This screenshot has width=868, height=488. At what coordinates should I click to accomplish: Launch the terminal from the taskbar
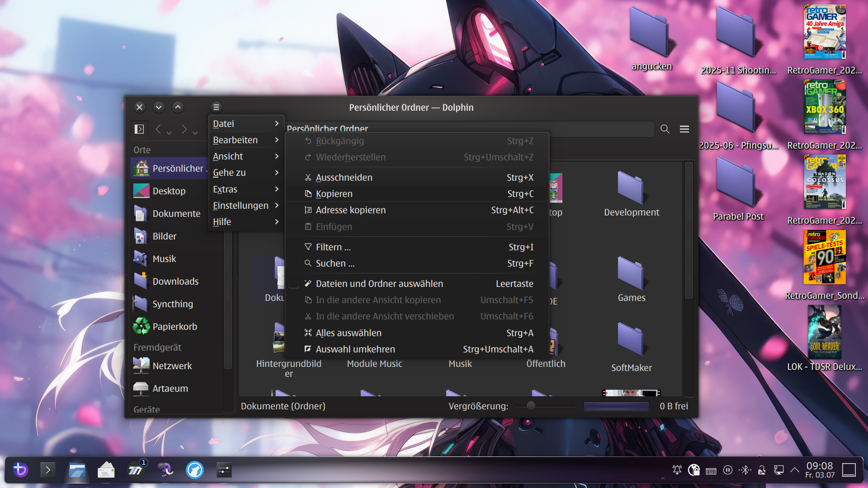[x=48, y=470]
